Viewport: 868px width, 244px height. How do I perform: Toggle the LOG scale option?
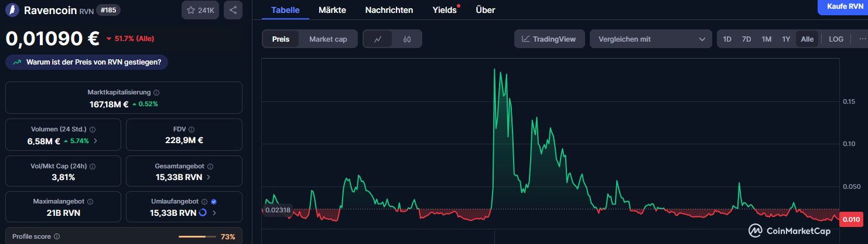tap(836, 39)
